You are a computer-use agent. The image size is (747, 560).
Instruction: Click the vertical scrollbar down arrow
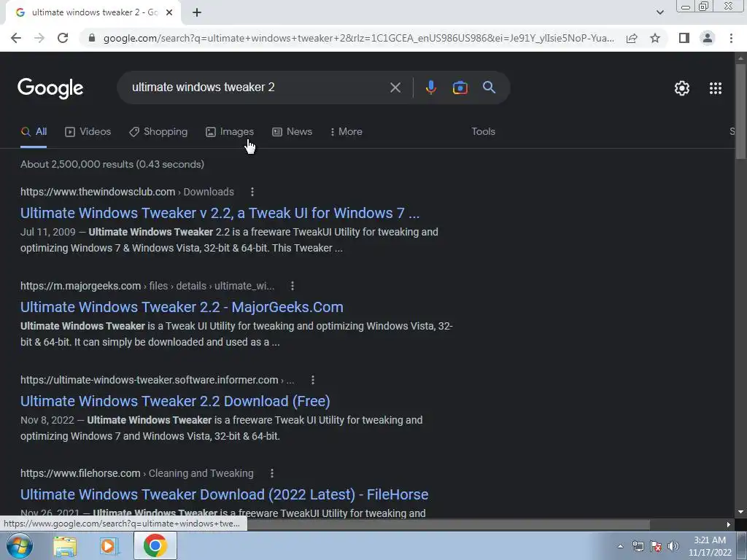point(740,512)
